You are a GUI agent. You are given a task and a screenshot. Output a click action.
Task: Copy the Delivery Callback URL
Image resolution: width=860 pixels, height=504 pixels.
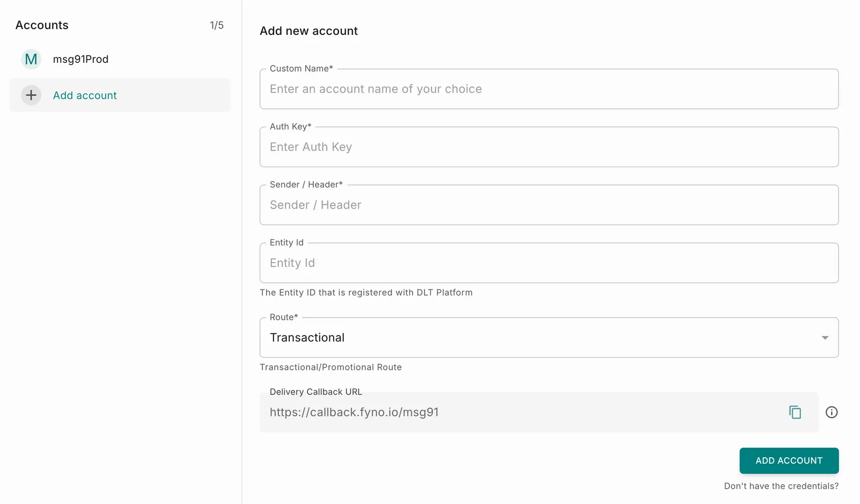[x=795, y=412]
